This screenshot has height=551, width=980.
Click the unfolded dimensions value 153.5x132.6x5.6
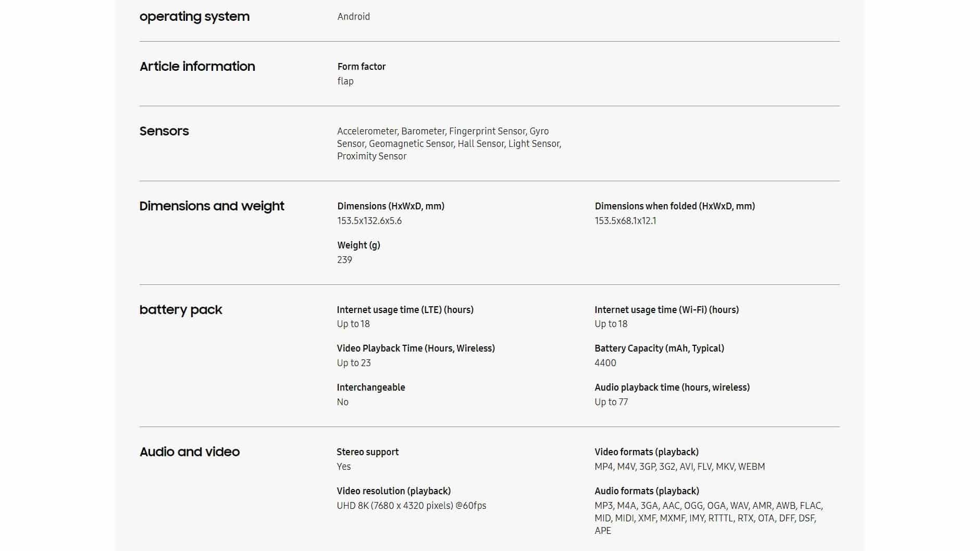click(x=369, y=221)
